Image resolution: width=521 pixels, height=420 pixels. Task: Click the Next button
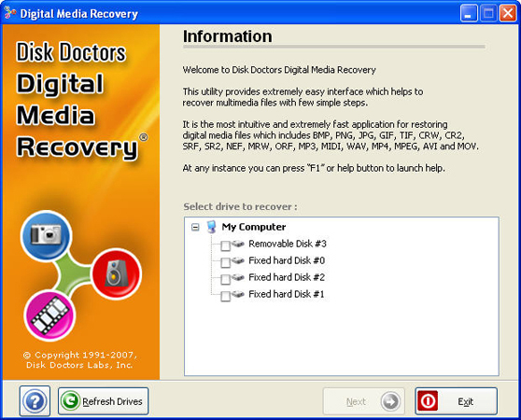click(x=364, y=401)
